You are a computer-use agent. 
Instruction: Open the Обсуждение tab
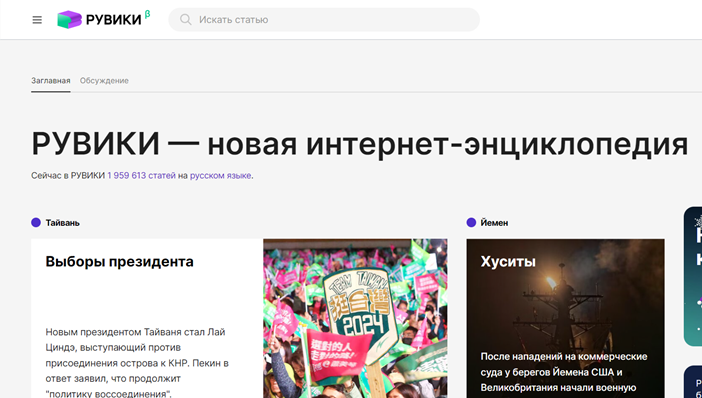pos(104,81)
